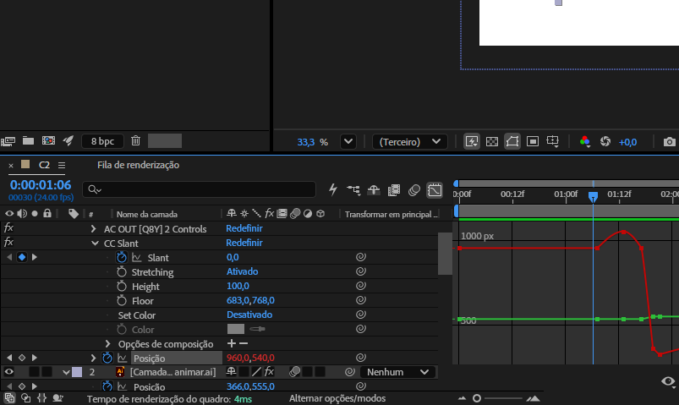
Task: Expand the selected Posição property
Action: [93, 358]
